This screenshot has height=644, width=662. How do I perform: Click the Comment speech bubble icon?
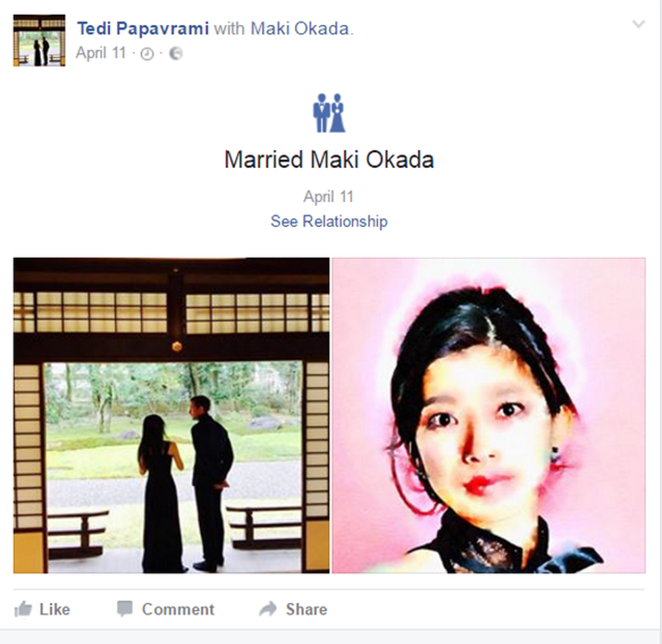[124, 609]
